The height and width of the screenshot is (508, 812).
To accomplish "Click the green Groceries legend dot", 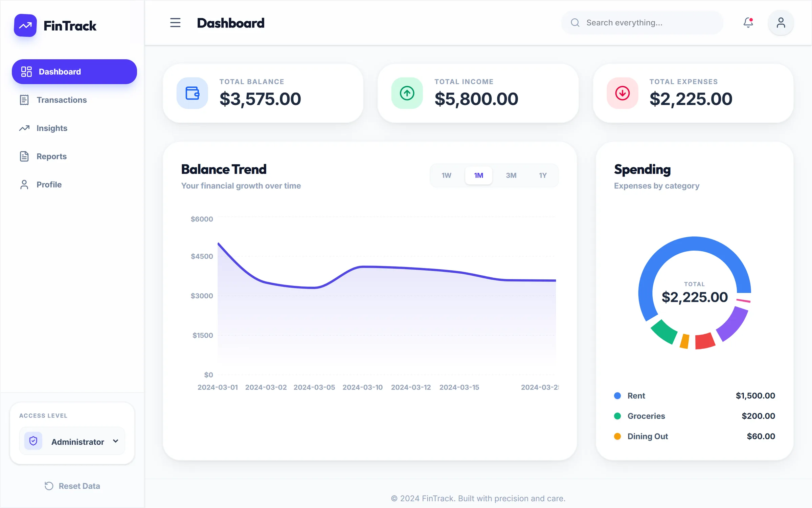I will [617, 416].
